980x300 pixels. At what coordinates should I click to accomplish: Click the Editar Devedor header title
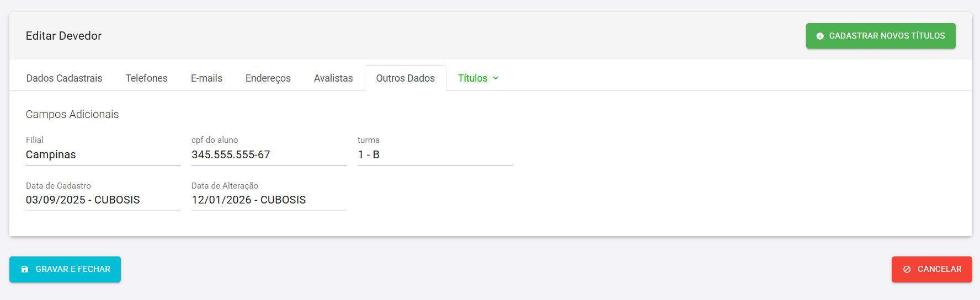64,36
